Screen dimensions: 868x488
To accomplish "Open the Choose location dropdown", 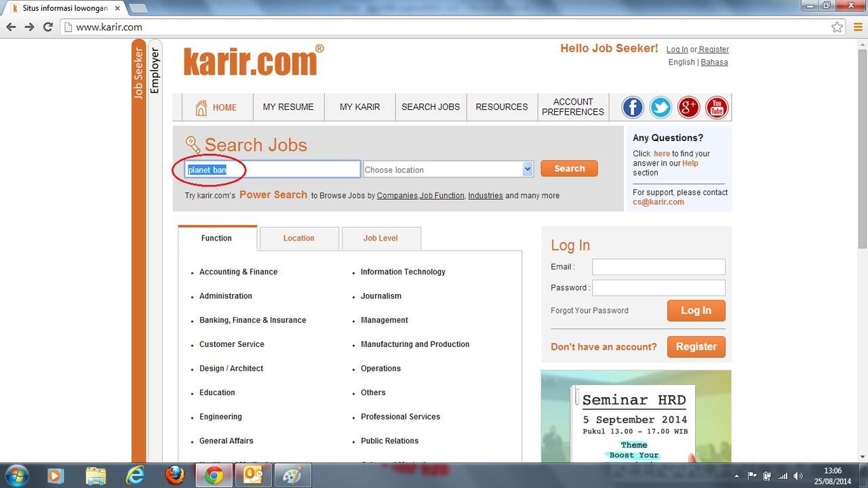I will point(448,169).
